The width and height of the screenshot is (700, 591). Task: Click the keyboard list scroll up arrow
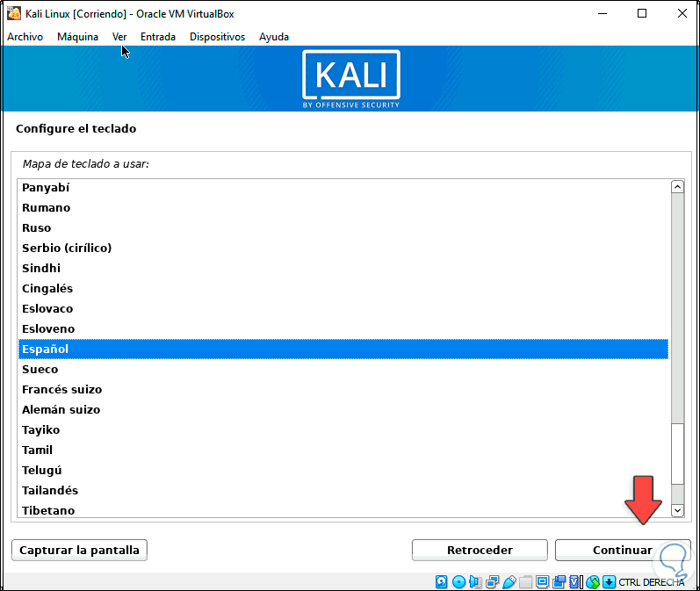coord(678,187)
